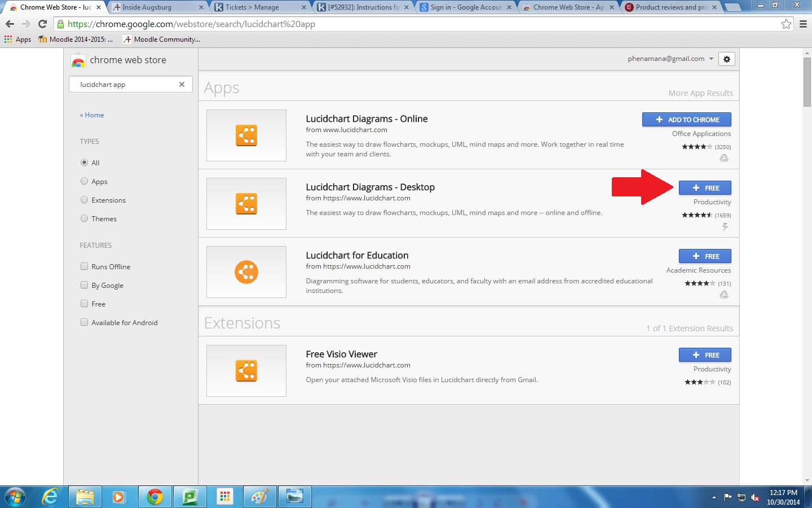This screenshot has height=508, width=812.
Task: Select the Themes radio button
Action: coord(84,218)
